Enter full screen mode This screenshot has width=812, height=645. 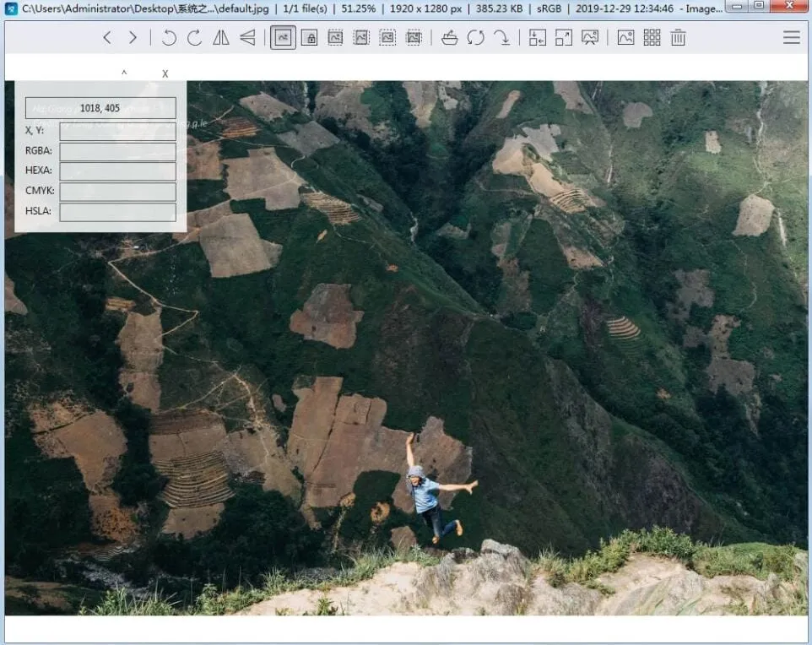(x=563, y=38)
